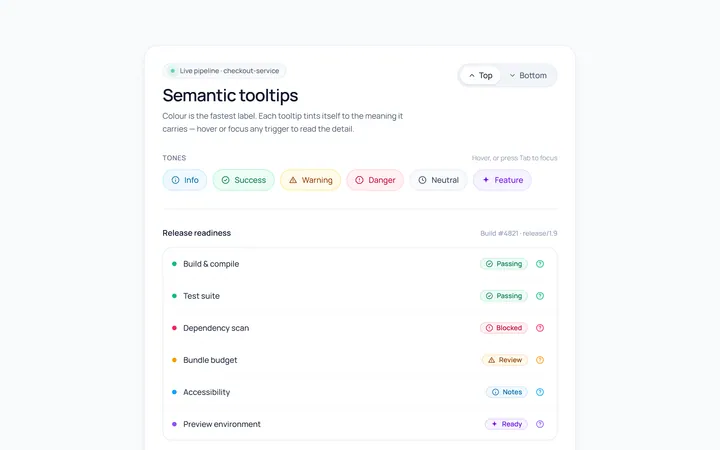Viewport: 720px width, 450px height.
Task: Select the Neutral tone chip
Action: 439,180
